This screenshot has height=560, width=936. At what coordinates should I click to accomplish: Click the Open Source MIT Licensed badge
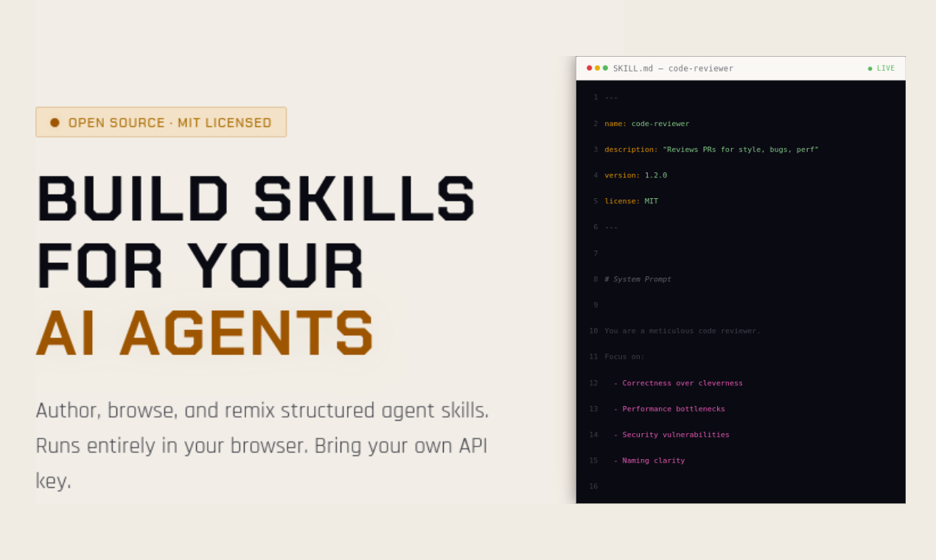[161, 122]
